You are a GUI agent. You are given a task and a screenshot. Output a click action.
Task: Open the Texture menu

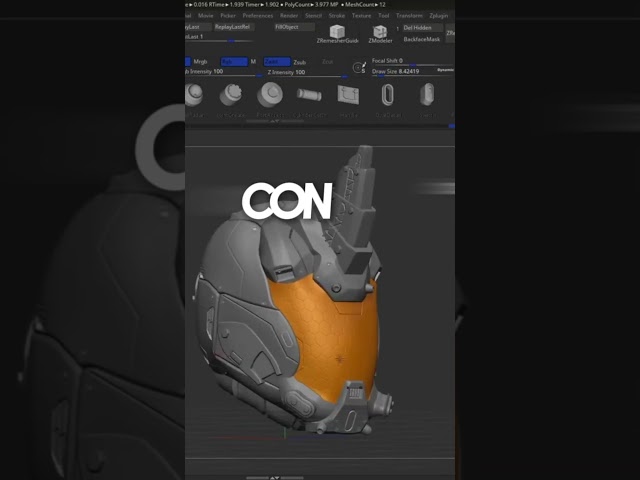(x=361, y=16)
